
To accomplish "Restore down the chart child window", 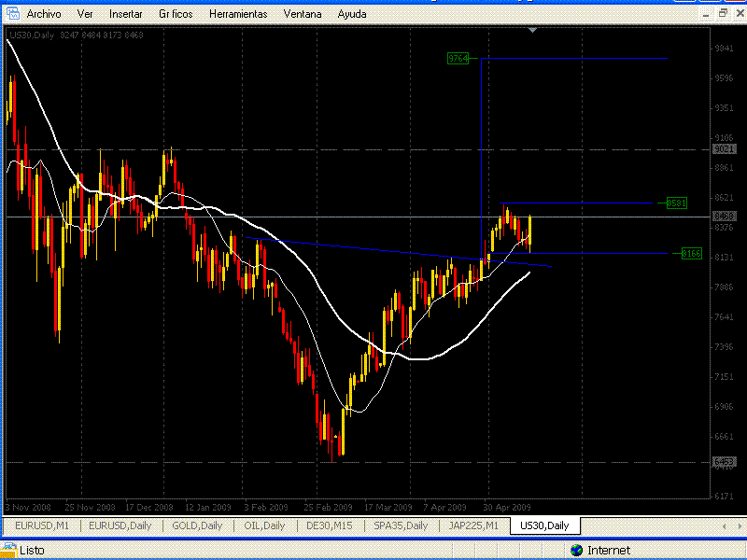I will (723, 13).
